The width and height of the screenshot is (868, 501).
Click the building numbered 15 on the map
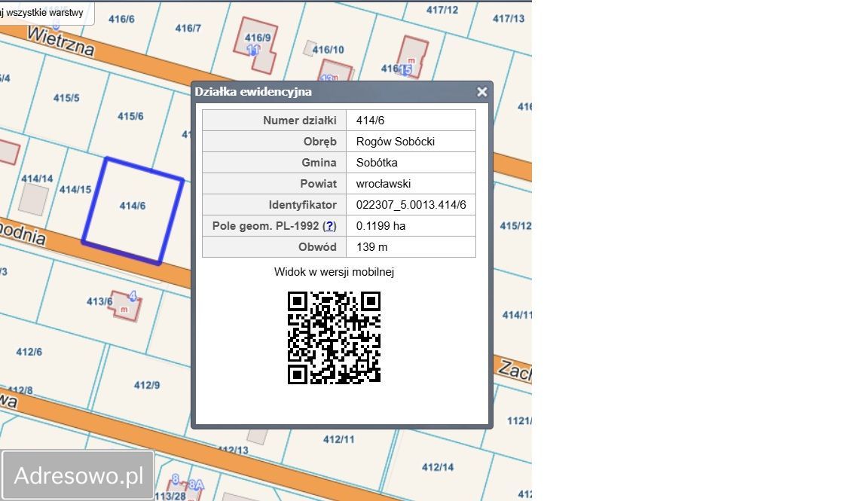[413, 57]
